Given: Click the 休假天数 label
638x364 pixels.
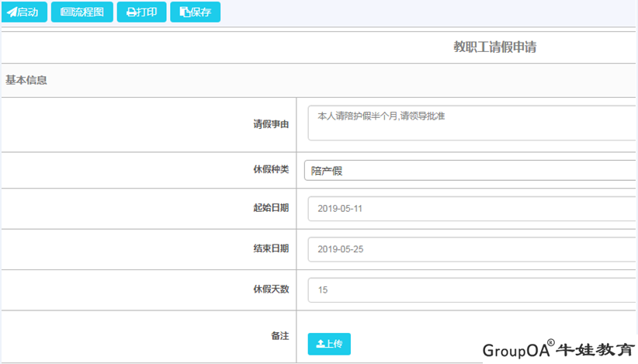Looking at the screenshot, I should [271, 289].
